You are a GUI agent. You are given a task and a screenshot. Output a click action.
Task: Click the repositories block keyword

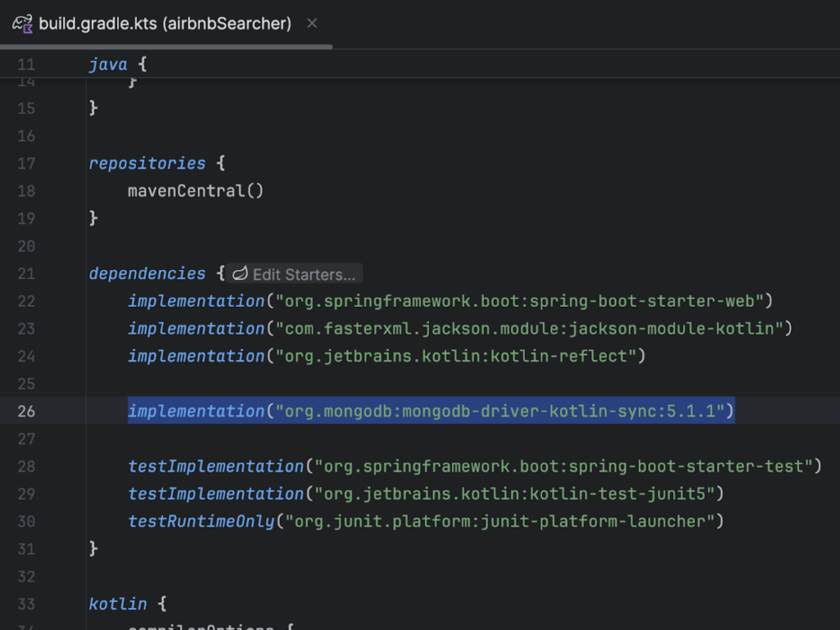coord(147,163)
